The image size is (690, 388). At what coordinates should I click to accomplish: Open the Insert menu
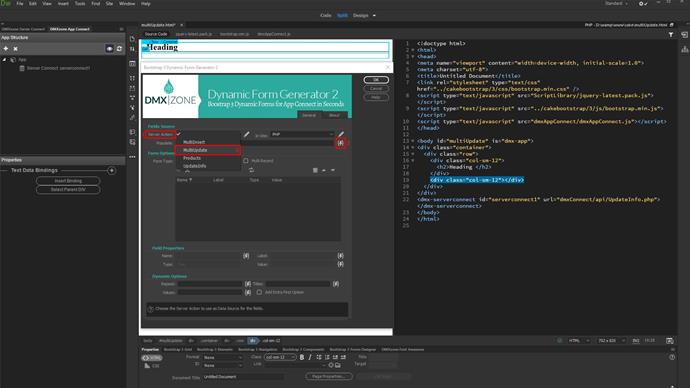pos(63,4)
